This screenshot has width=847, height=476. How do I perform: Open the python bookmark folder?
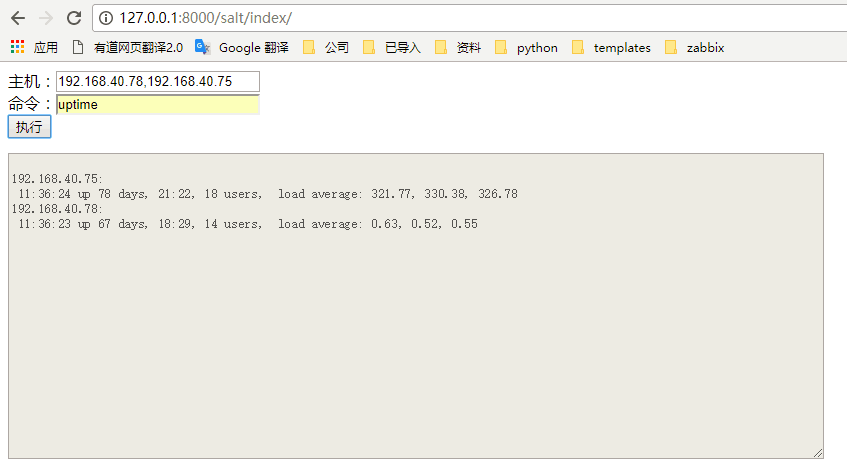[526, 48]
